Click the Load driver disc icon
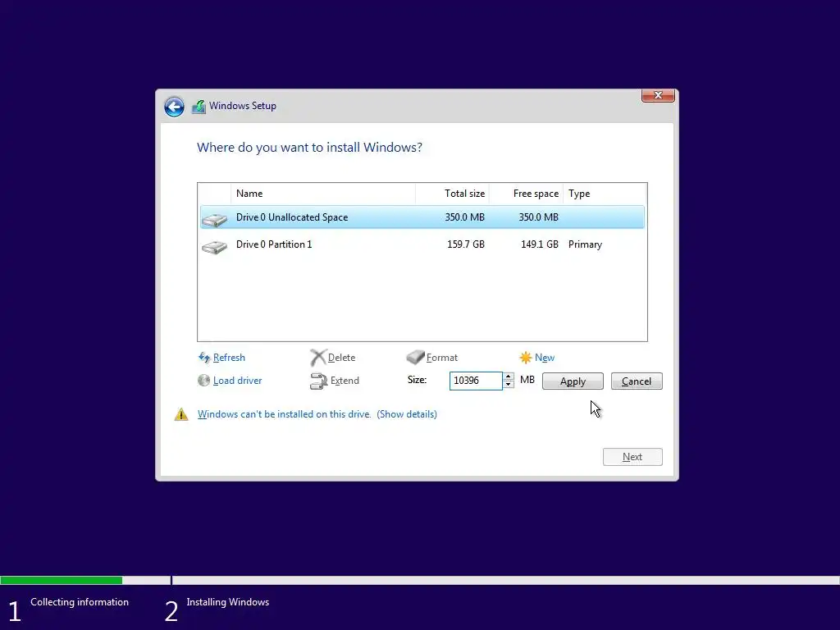The height and width of the screenshot is (630, 840). [x=203, y=381]
